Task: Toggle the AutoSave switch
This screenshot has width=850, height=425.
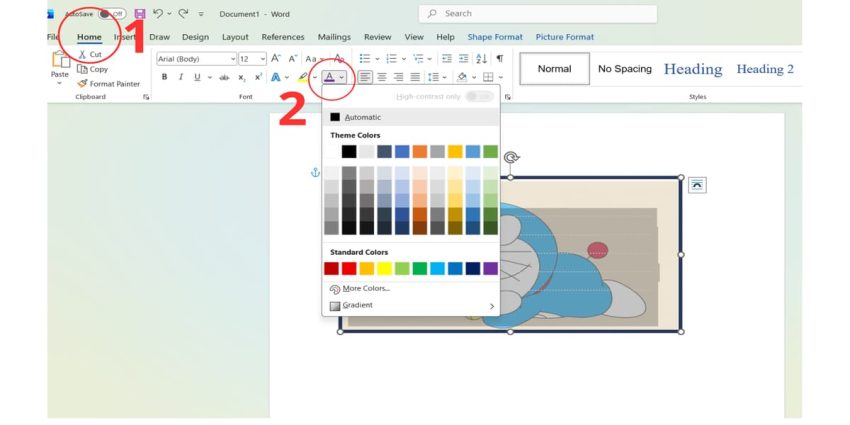Action: coord(111,14)
